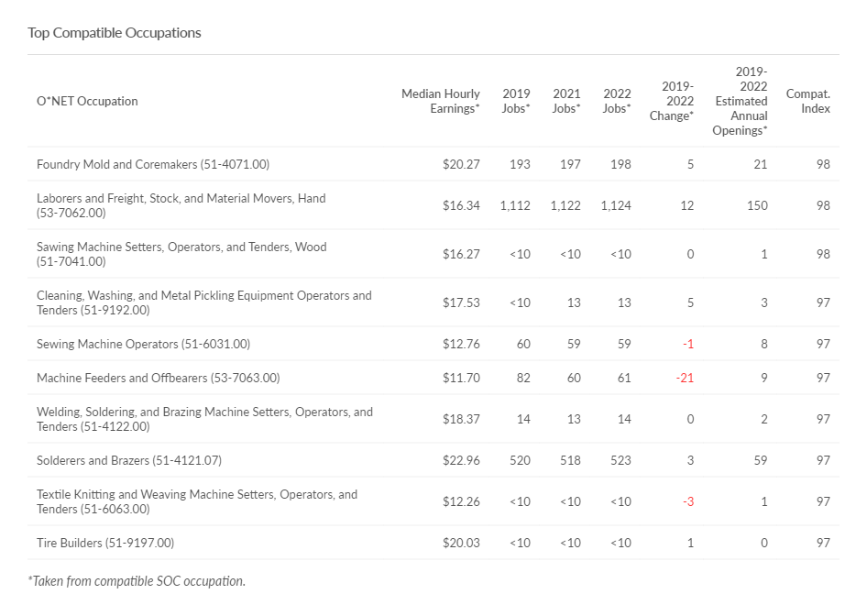Click the $20.27 median hourly earnings value
Screen dimensions: 867x616
(461, 164)
